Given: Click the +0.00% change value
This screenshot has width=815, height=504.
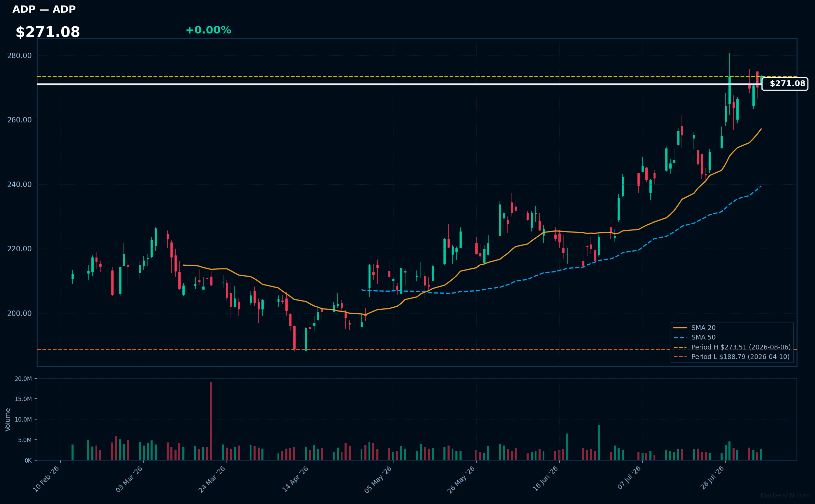Looking at the screenshot, I should coord(208,30).
